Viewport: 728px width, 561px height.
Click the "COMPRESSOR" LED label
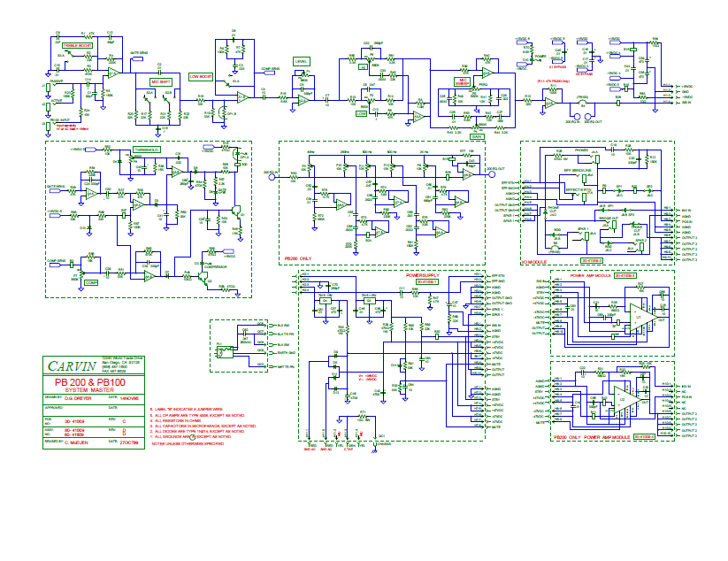pyautogui.click(x=216, y=267)
